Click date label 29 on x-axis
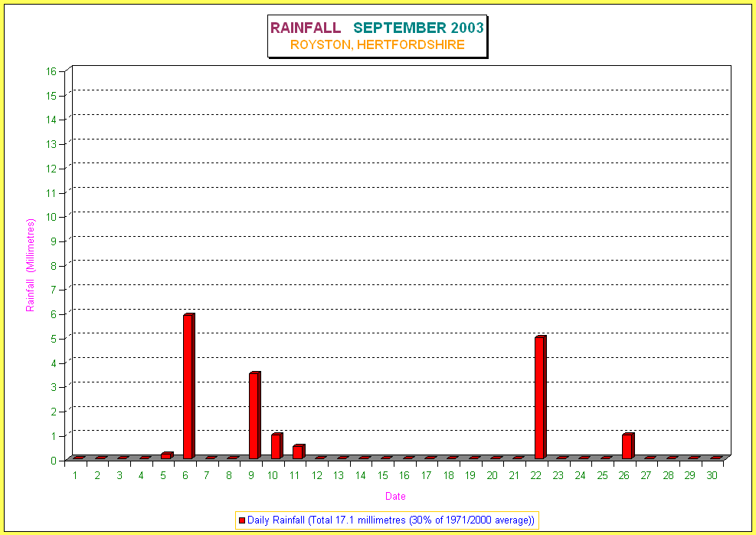Viewport: 756px width, 535px height. 690,476
